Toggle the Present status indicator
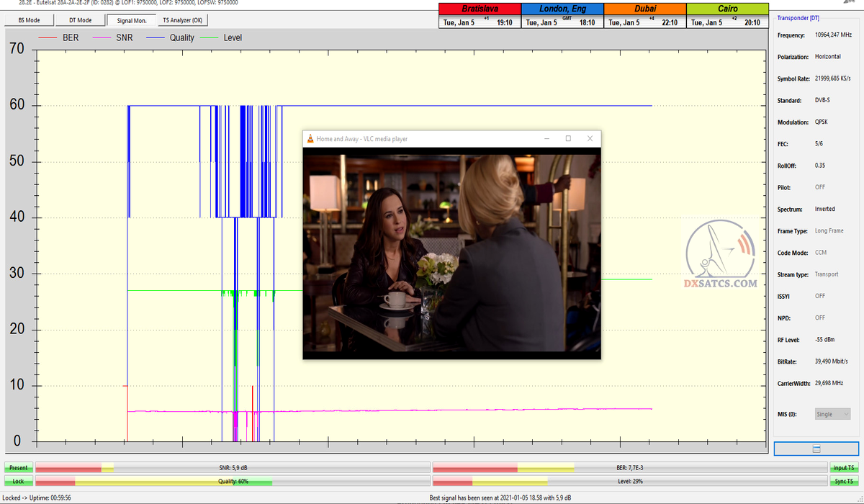 [x=19, y=468]
